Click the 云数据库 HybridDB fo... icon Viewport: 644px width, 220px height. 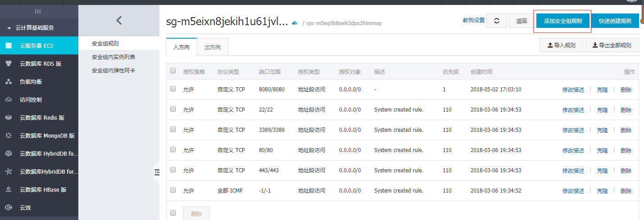click(x=8, y=153)
